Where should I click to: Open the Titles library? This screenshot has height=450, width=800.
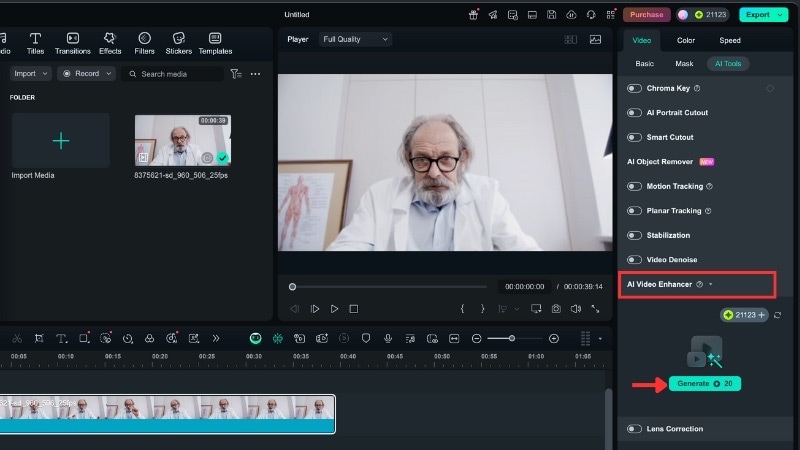[x=35, y=43]
